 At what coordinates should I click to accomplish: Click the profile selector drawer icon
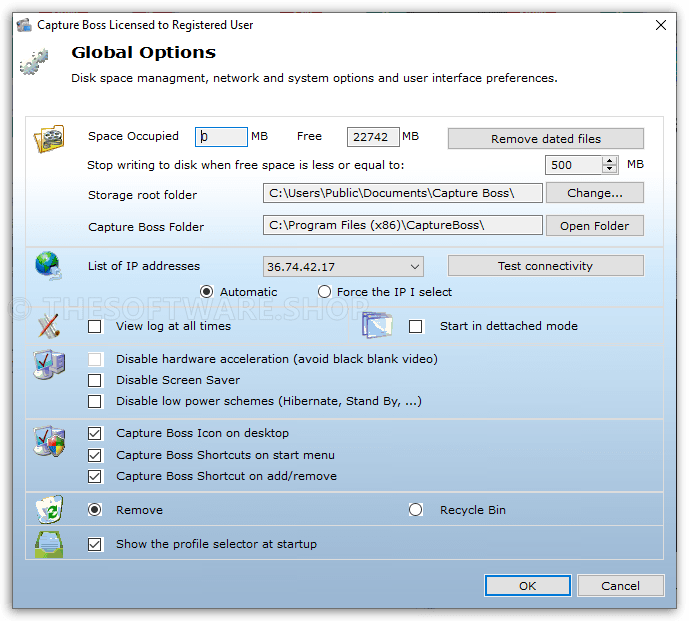pyautogui.click(x=49, y=544)
